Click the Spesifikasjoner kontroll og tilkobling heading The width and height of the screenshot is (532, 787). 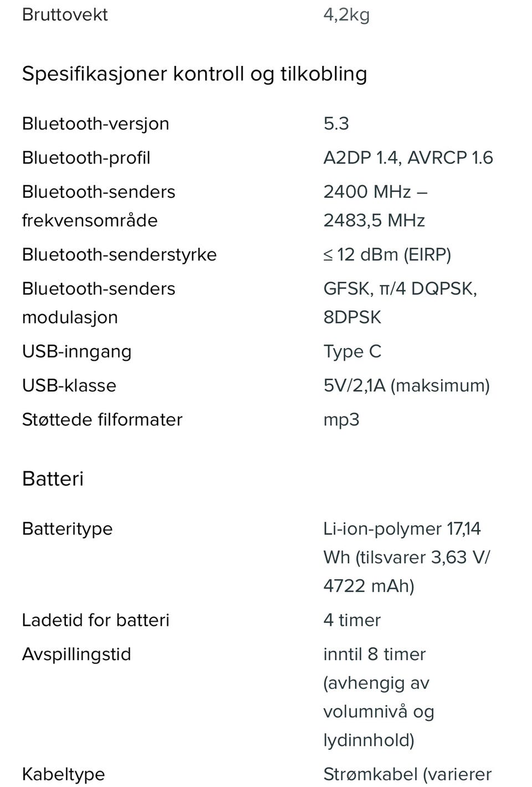coord(195,74)
